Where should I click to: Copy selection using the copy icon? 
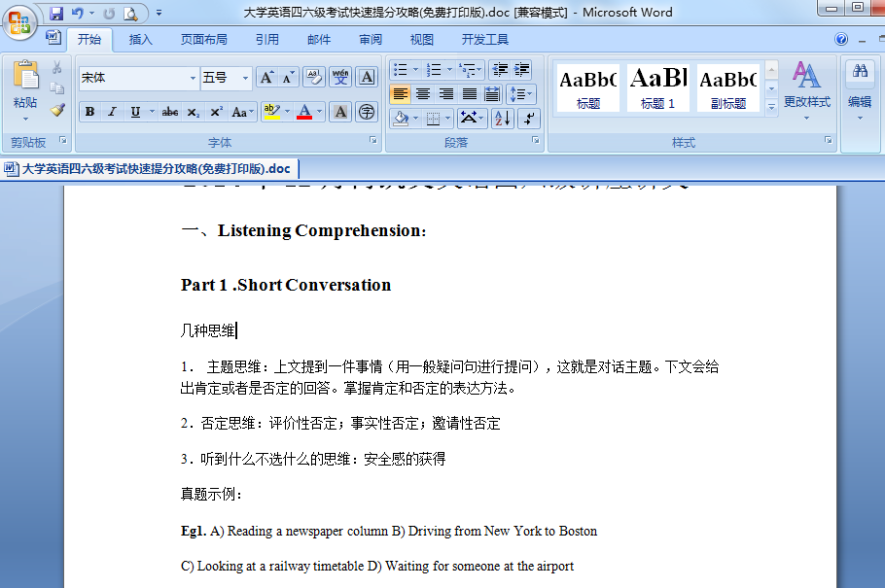[x=56, y=88]
